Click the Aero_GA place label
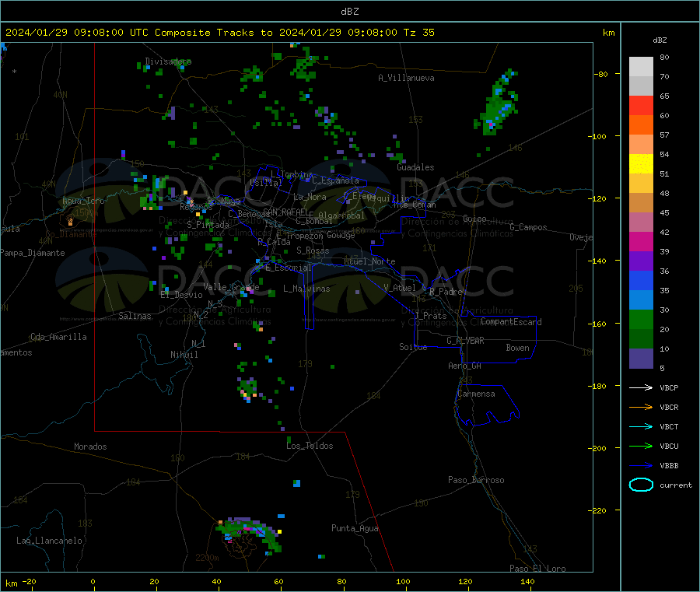700x592 pixels. (x=465, y=366)
